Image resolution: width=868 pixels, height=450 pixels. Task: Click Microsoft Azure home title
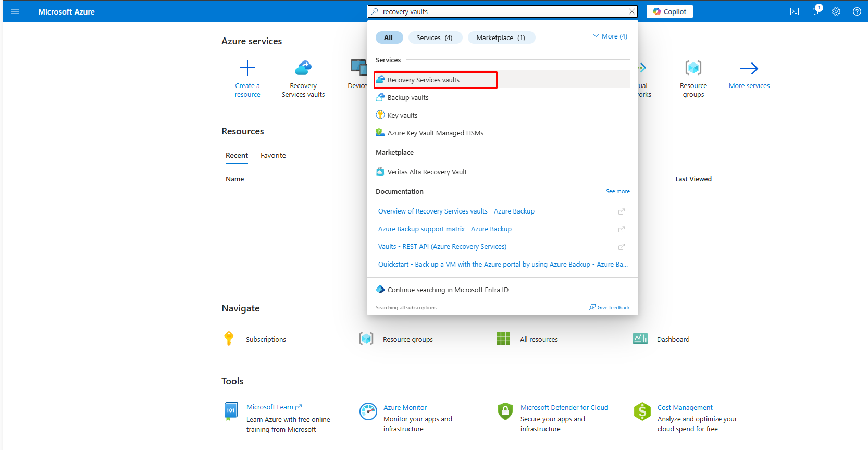click(66, 11)
